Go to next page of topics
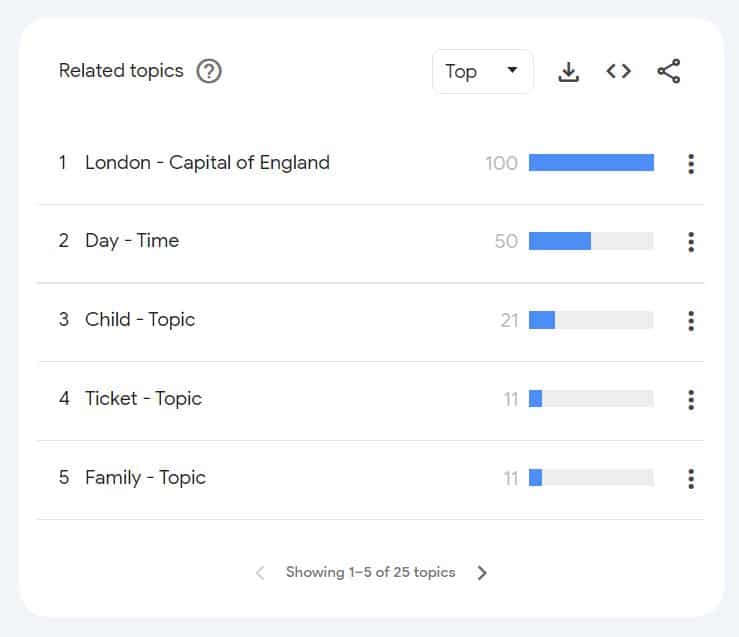 [482, 573]
